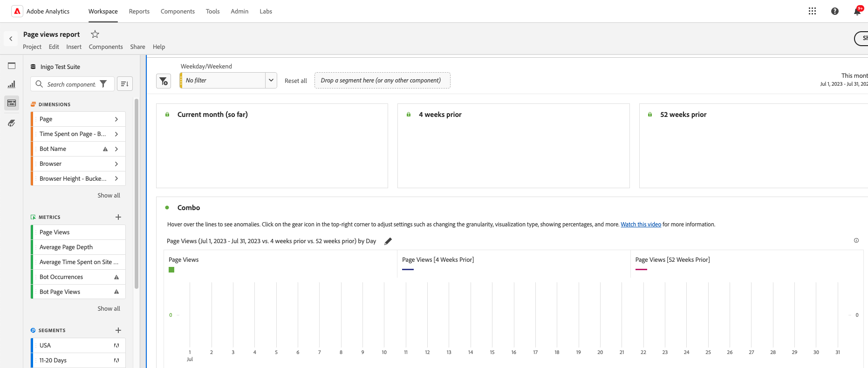Edit chart title with pencil icon
Image resolution: width=868 pixels, height=368 pixels.
tap(388, 241)
